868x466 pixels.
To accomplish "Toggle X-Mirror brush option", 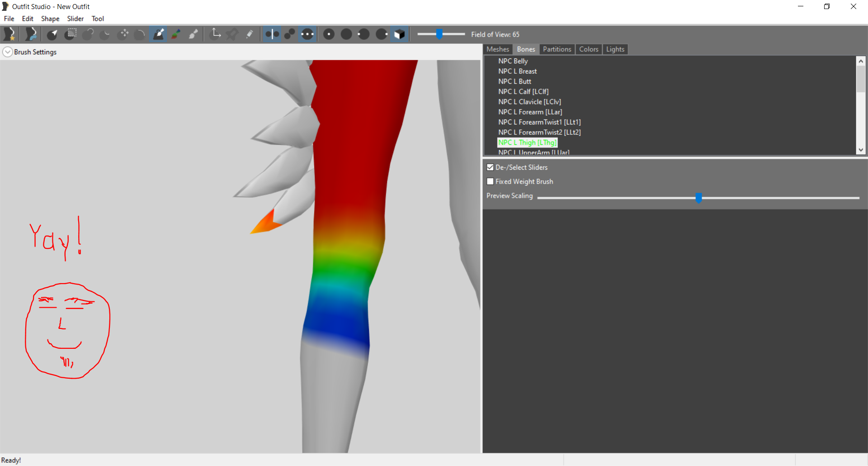I will tap(272, 34).
